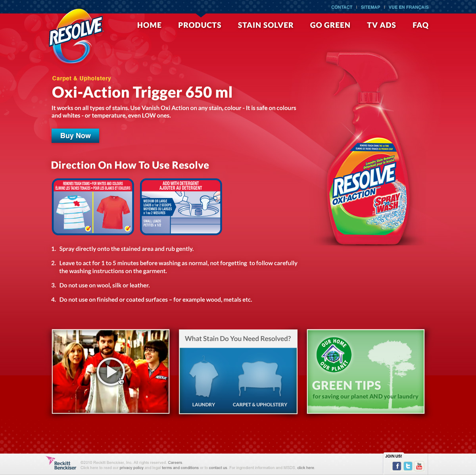Open the privacy policy link in footer
The image size is (476, 475).
[131, 468]
